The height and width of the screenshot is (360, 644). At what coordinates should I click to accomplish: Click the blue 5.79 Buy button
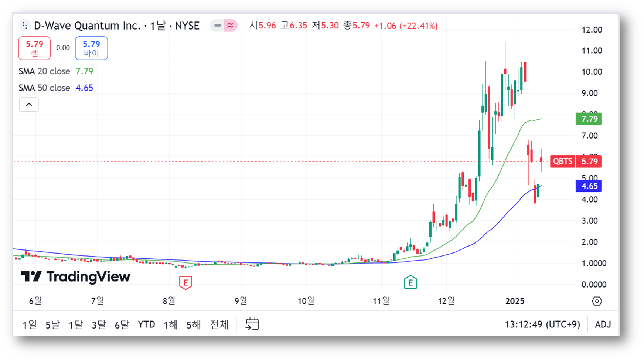(x=91, y=48)
